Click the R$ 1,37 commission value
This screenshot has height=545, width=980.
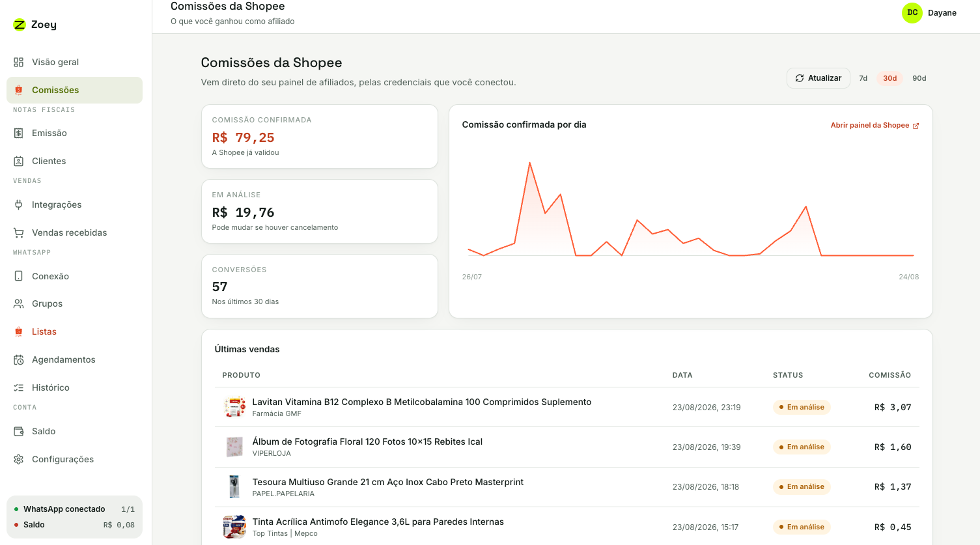pos(893,487)
